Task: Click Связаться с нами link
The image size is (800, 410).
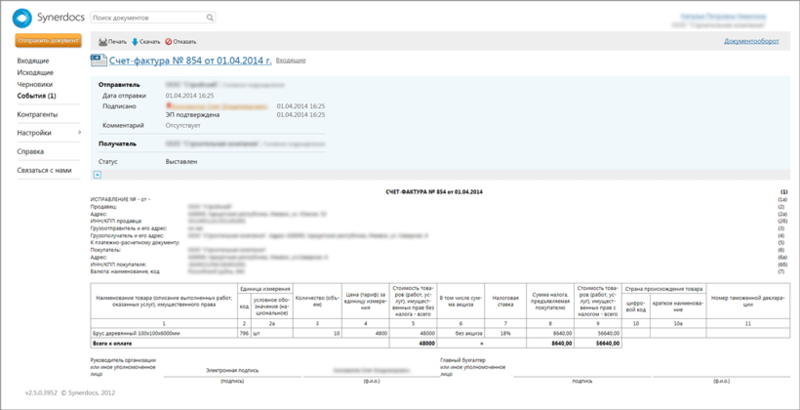Action: point(44,170)
